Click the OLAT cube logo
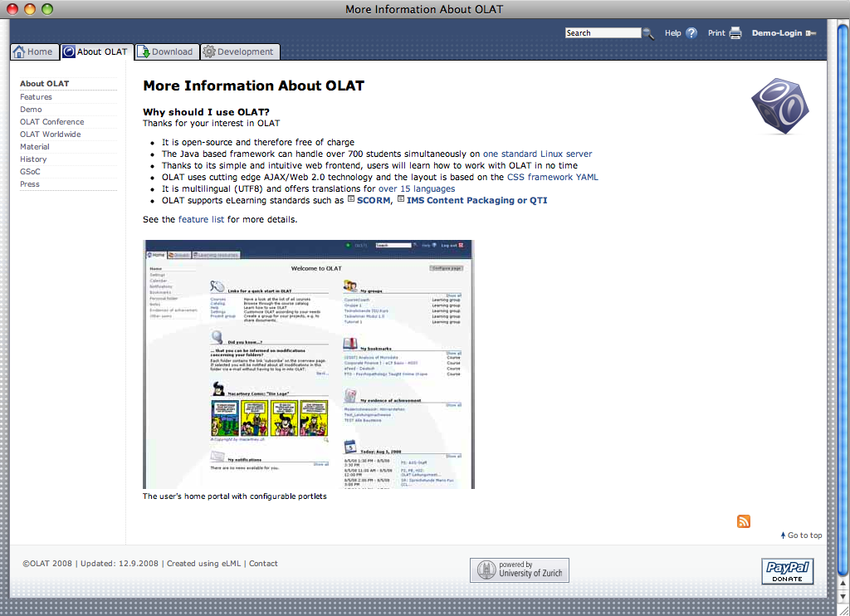The height and width of the screenshot is (616, 850). (x=780, y=106)
